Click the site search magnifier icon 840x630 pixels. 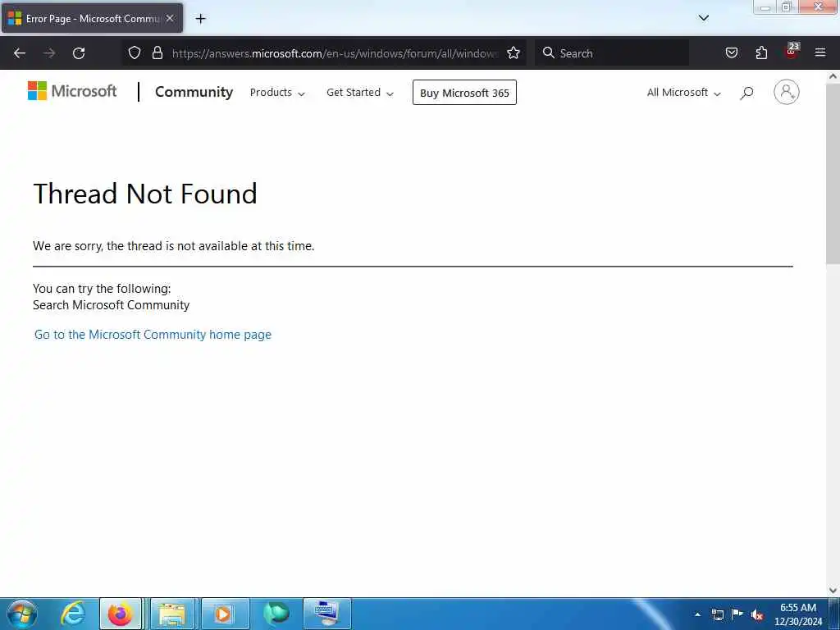[746, 93]
